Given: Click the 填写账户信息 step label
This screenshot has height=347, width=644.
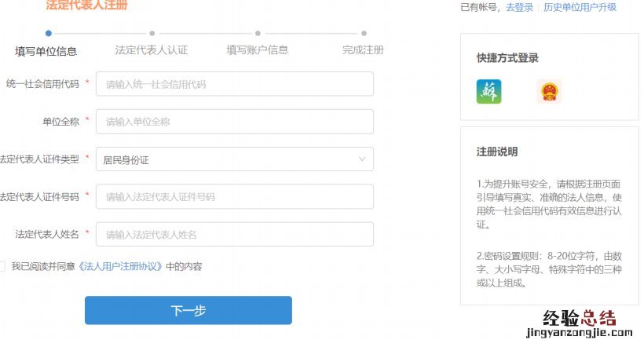Looking at the screenshot, I should point(258,50).
